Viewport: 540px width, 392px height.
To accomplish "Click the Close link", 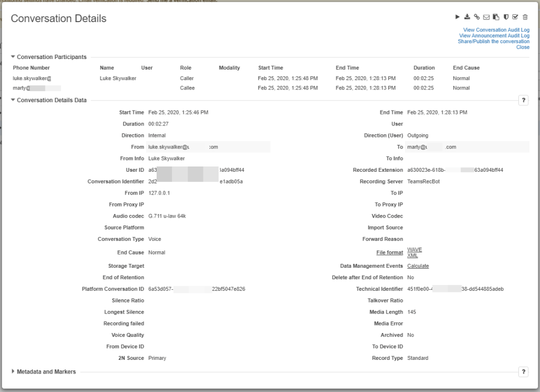I will (x=523, y=47).
